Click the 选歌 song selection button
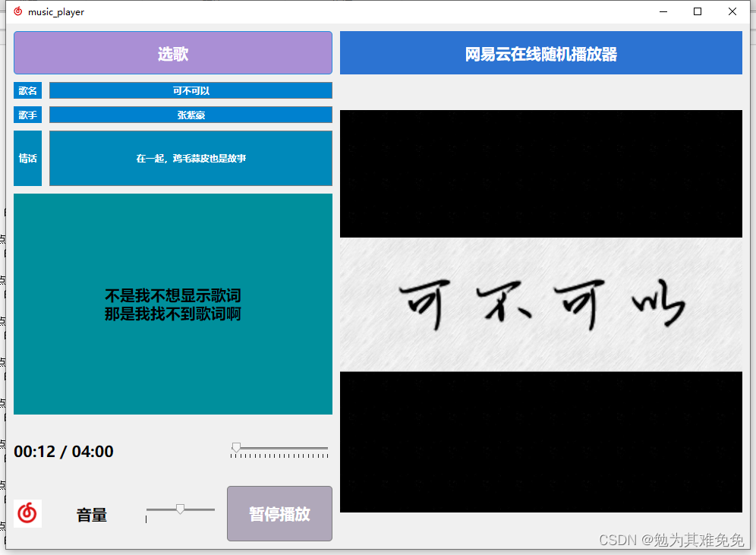756x555 pixels. click(172, 53)
